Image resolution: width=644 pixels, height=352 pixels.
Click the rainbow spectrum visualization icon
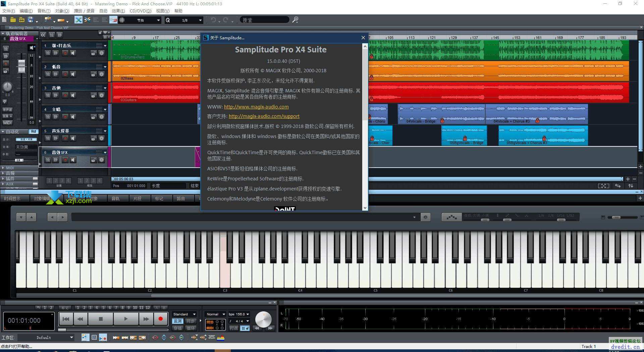click(220, 338)
